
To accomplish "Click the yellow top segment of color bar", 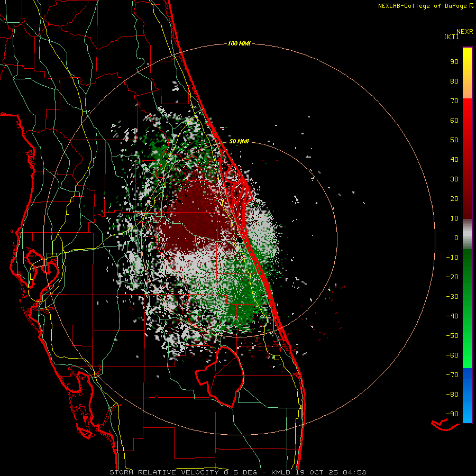I will click(467, 73).
